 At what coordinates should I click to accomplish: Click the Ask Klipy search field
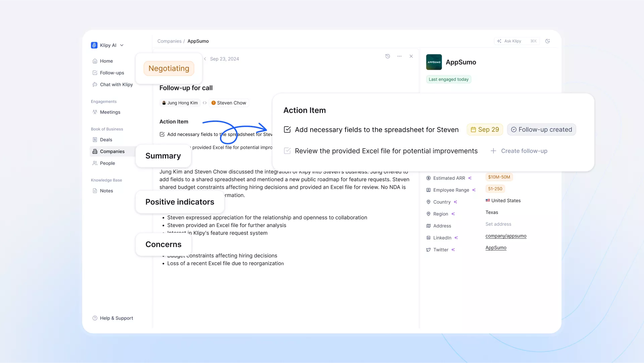pos(513,41)
